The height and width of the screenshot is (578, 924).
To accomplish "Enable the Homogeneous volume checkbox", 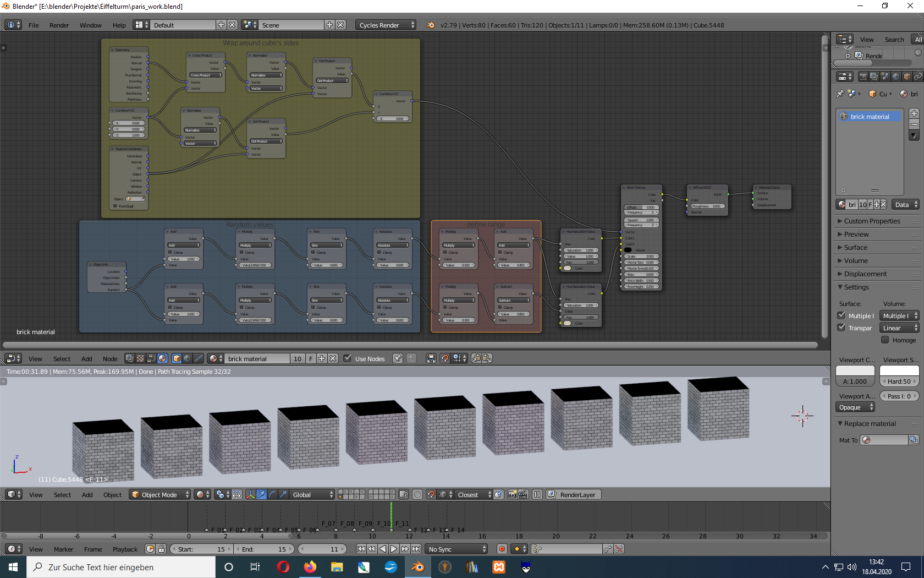I will point(885,340).
